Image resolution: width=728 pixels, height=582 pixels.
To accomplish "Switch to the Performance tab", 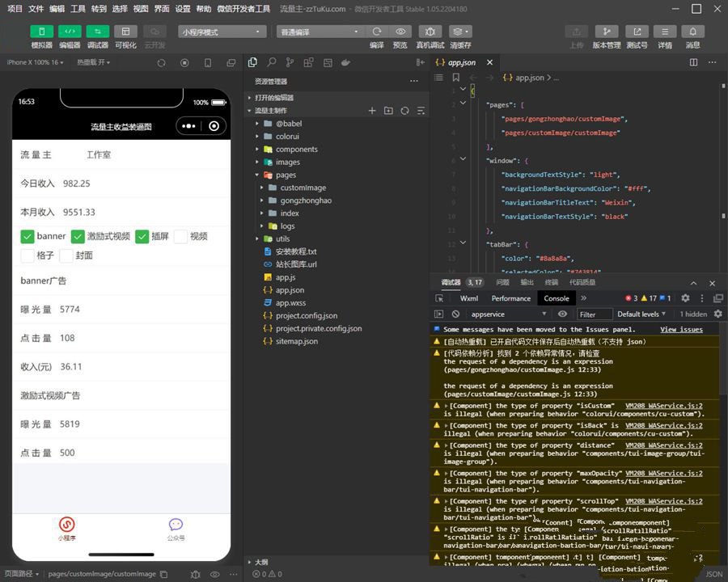I will coord(510,298).
